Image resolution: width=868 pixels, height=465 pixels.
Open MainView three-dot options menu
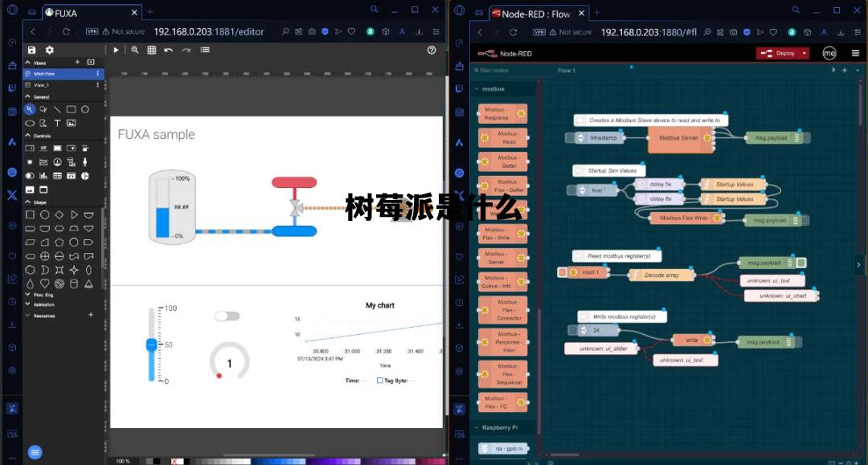[98, 74]
